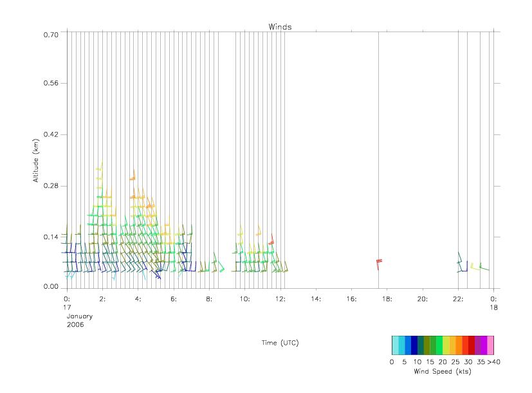Click the '2:' time tick label

[102, 299]
